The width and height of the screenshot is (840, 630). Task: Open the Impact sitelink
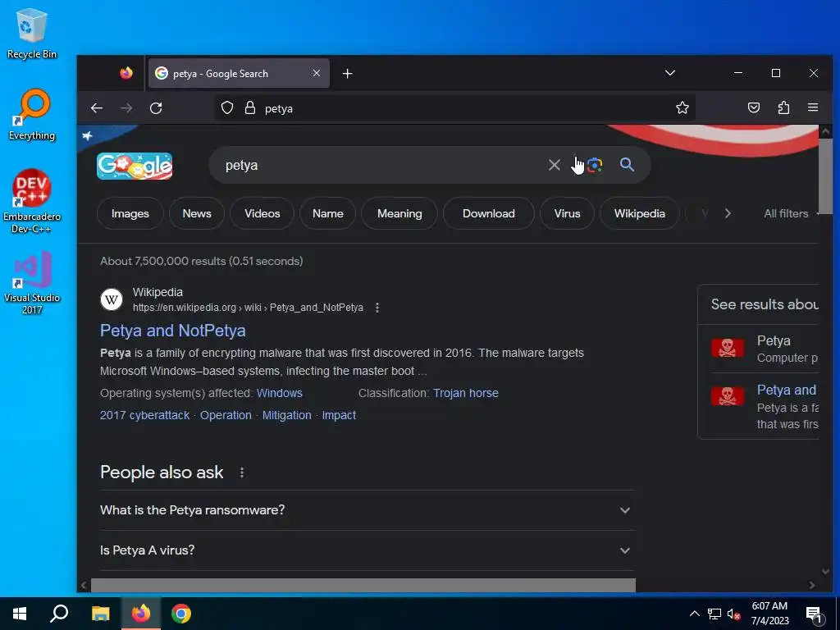coord(339,415)
